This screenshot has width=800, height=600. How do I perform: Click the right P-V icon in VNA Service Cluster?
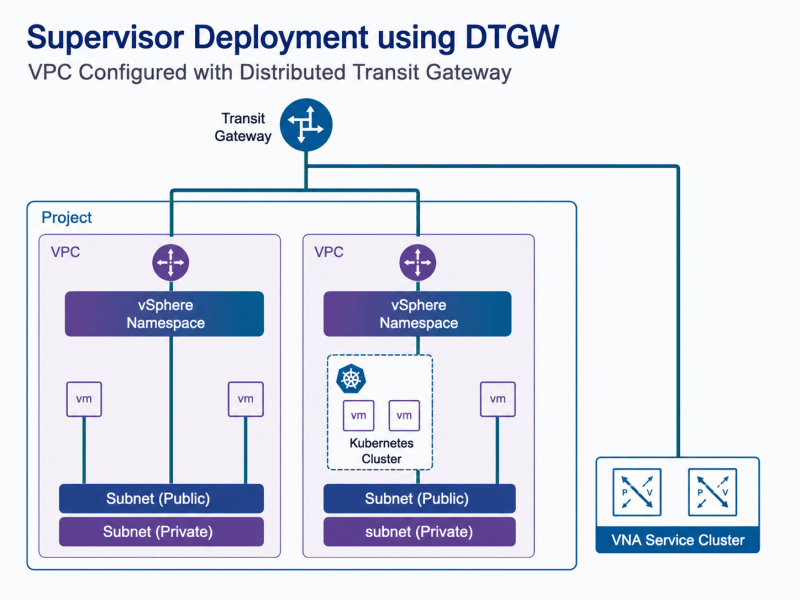712,492
